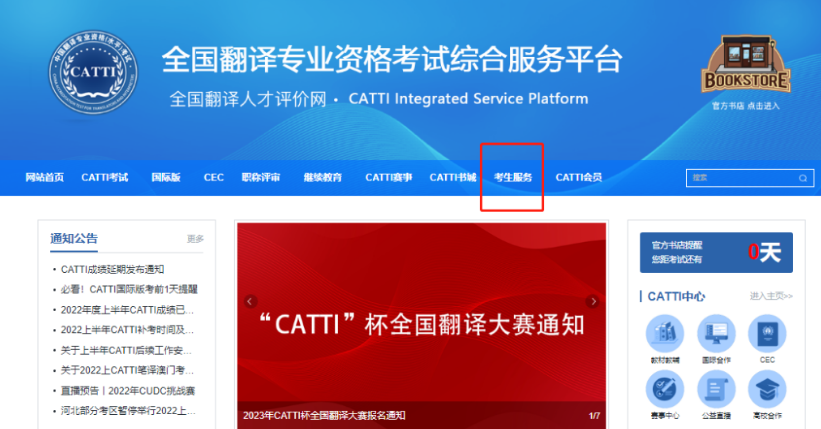Screen dimensions: 821x429
Task: Select the CATTI赛事 nav item
Action: (389, 178)
